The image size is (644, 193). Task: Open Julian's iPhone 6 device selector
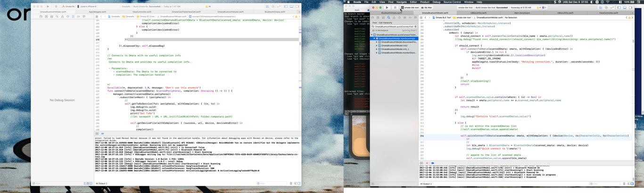87,7
